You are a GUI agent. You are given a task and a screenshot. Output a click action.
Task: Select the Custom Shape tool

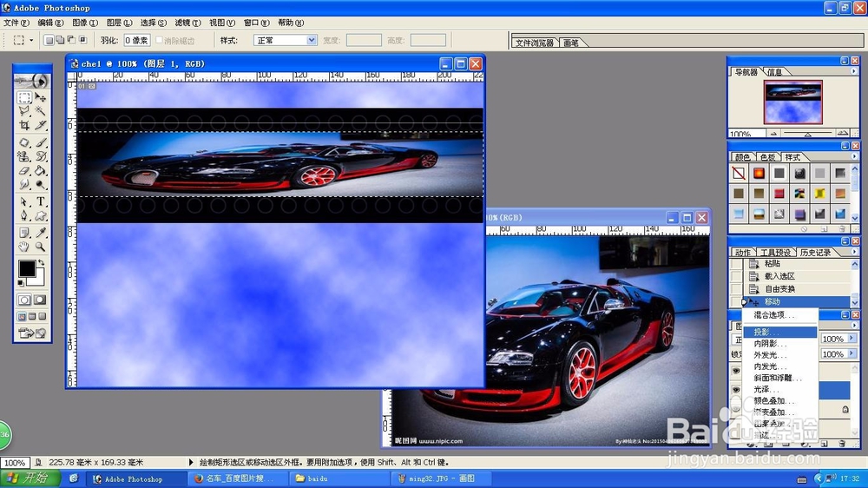[x=41, y=215]
